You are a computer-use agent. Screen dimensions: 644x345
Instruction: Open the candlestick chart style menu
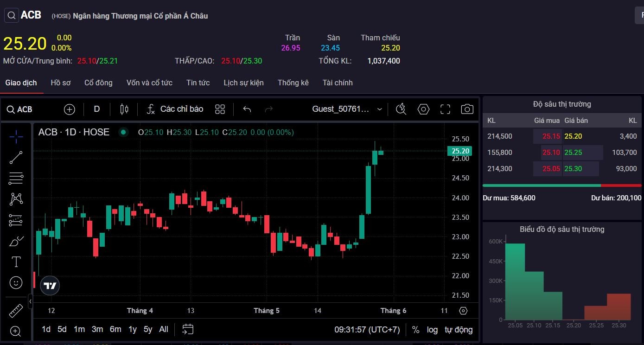click(x=124, y=109)
